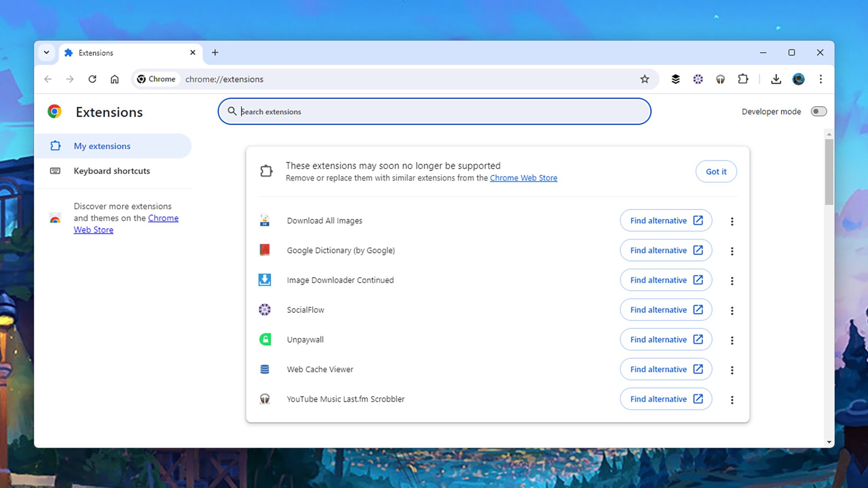
Task: Click the Chrome Web Store link in notice
Action: 523,177
